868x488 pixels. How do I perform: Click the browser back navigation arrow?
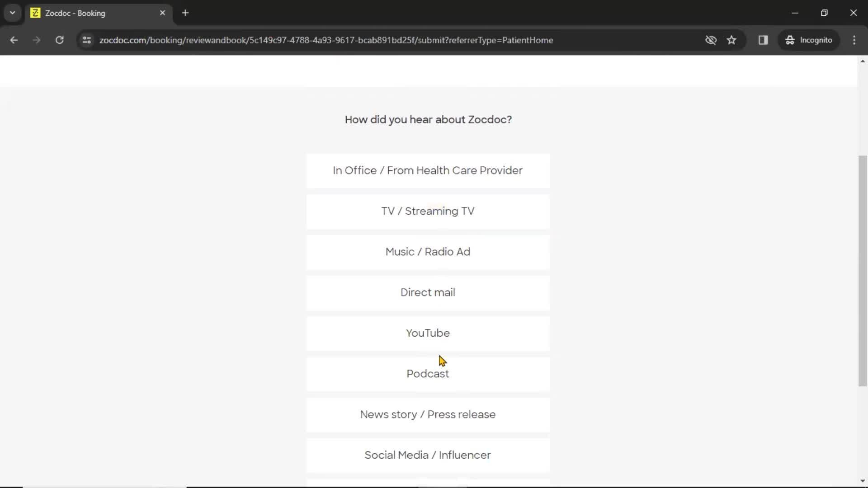(x=14, y=40)
